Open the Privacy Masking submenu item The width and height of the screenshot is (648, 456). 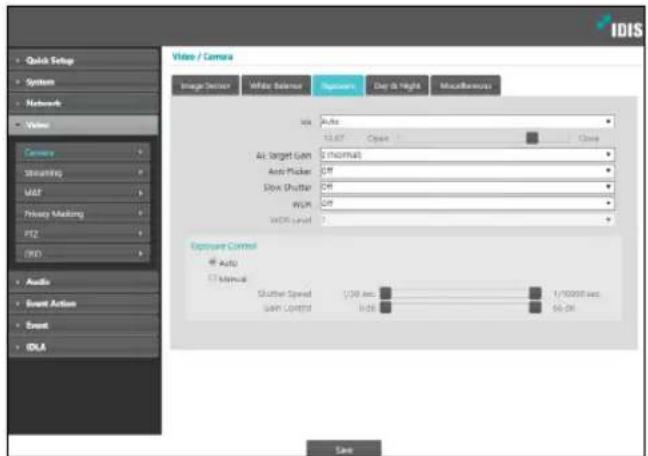(x=83, y=213)
